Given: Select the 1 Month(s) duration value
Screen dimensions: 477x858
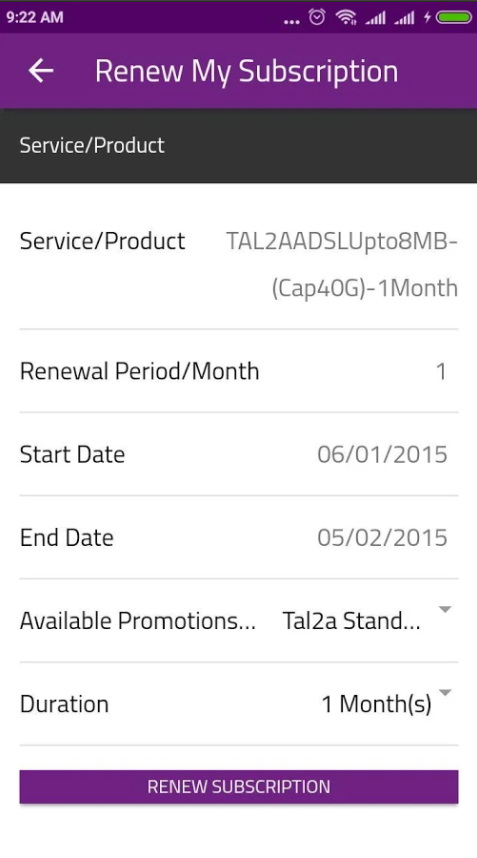Looking at the screenshot, I should coord(376,704).
